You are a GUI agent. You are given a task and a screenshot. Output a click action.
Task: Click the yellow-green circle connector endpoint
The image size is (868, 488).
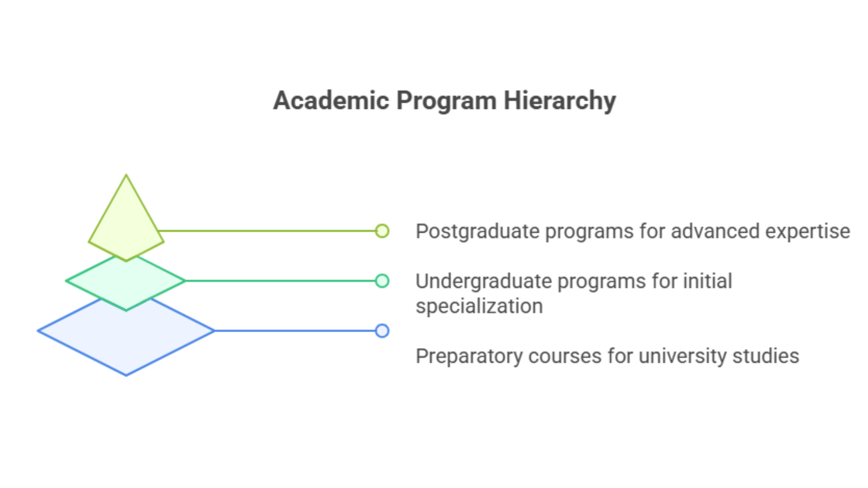click(x=382, y=231)
